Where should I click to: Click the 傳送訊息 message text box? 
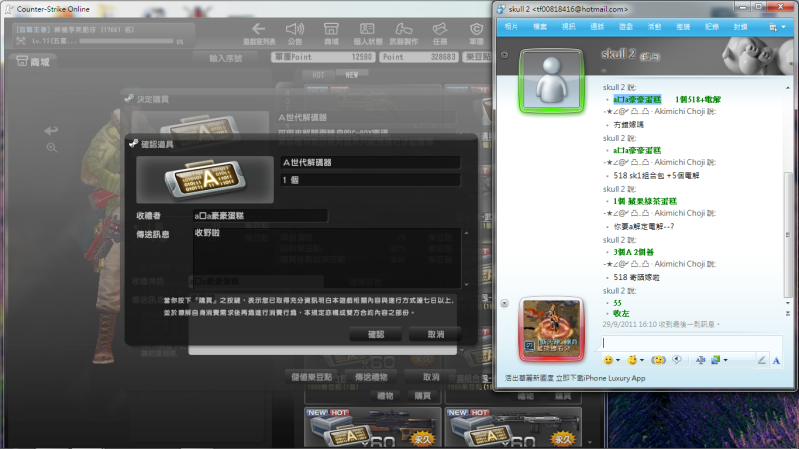327,258
